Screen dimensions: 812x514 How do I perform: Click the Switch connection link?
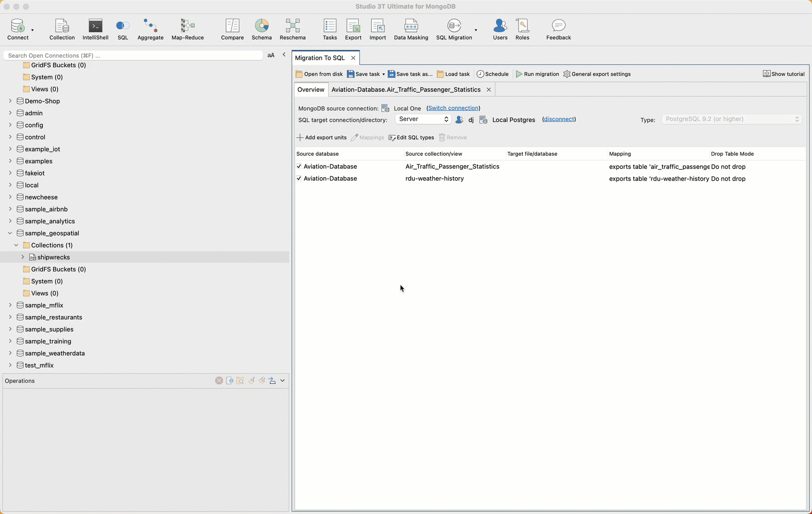pyautogui.click(x=453, y=108)
